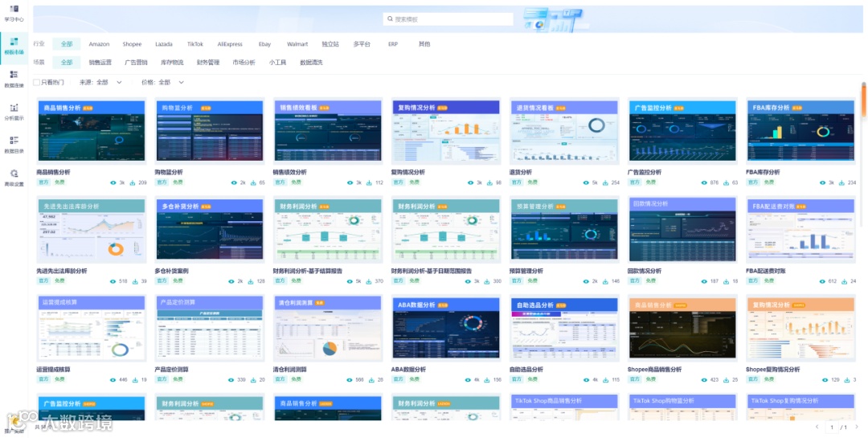The height and width of the screenshot is (438, 868).
Task: Expand the 价格: 全部 dropdown
Action: tap(162, 82)
